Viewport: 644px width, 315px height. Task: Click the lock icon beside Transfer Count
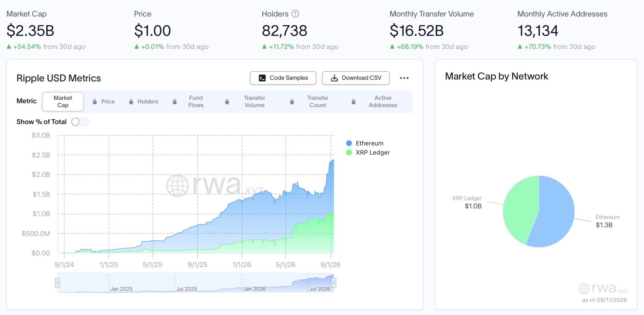point(292,102)
